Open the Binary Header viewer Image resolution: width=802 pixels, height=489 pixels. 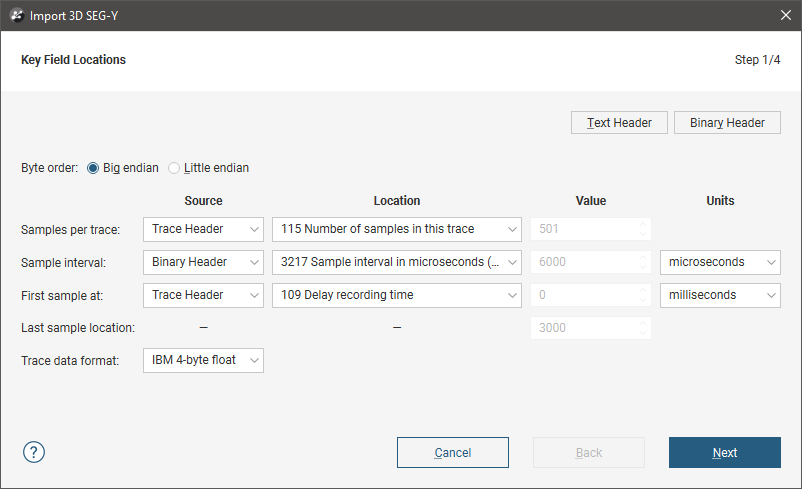click(x=727, y=123)
